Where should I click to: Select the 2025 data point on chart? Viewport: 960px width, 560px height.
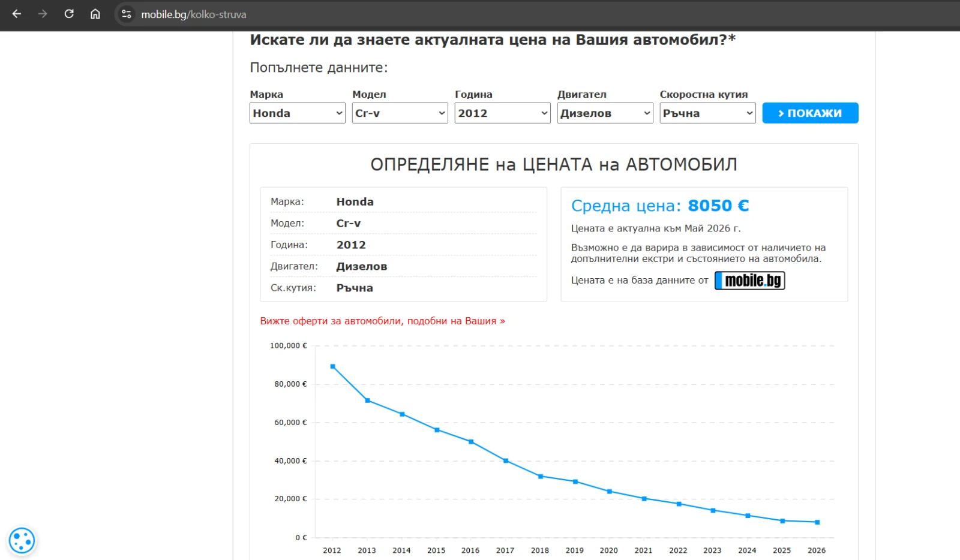(x=782, y=521)
